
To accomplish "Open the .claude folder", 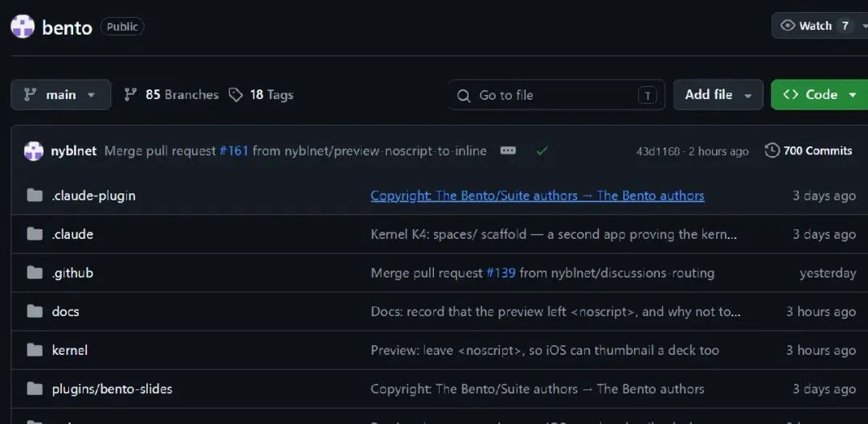I will (x=72, y=234).
